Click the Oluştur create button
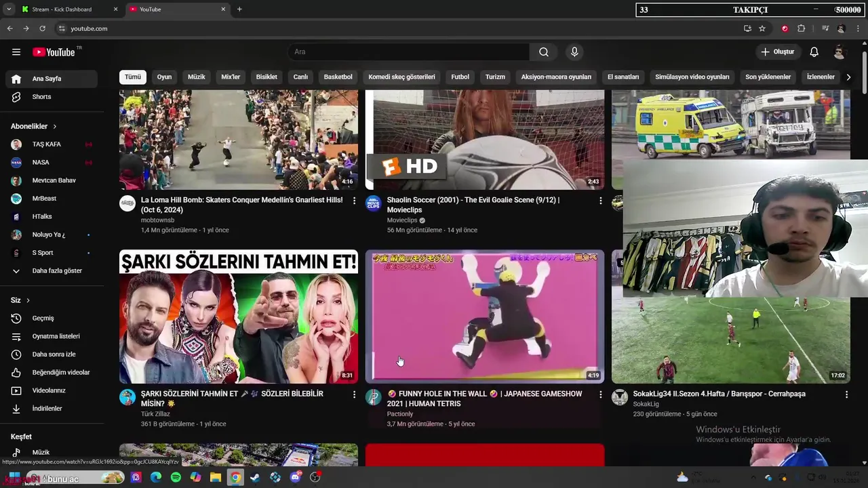Screen dimensions: 868x488 point(777,52)
